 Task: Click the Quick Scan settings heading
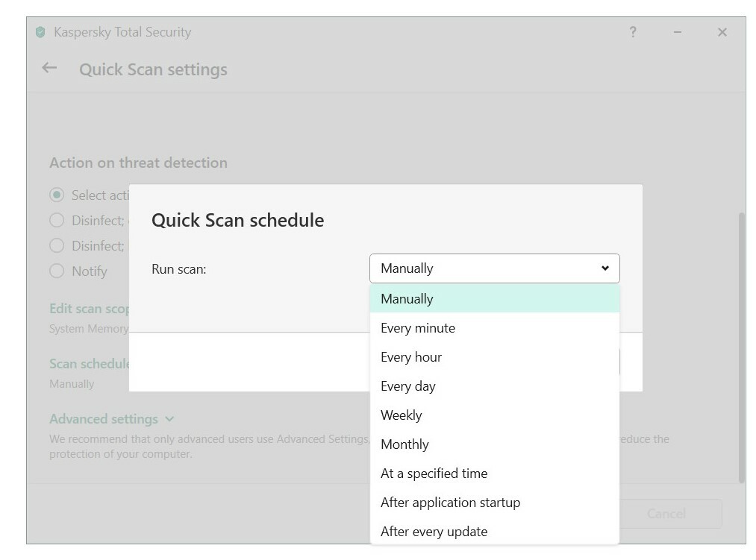pyautogui.click(x=153, y=69)
